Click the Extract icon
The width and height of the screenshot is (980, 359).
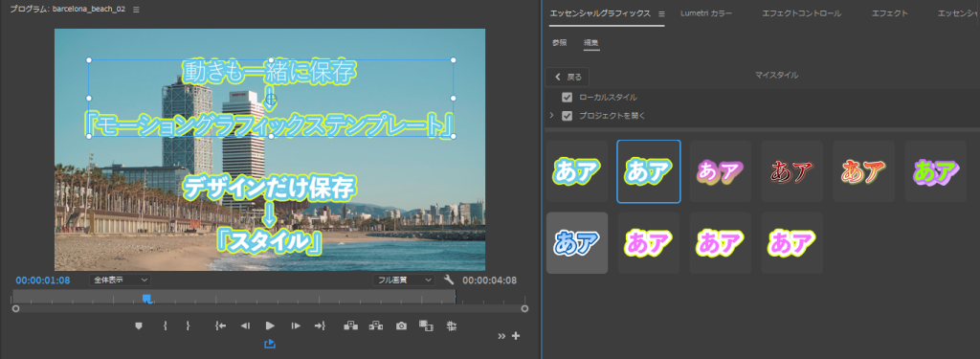click(x=375, y=325)
